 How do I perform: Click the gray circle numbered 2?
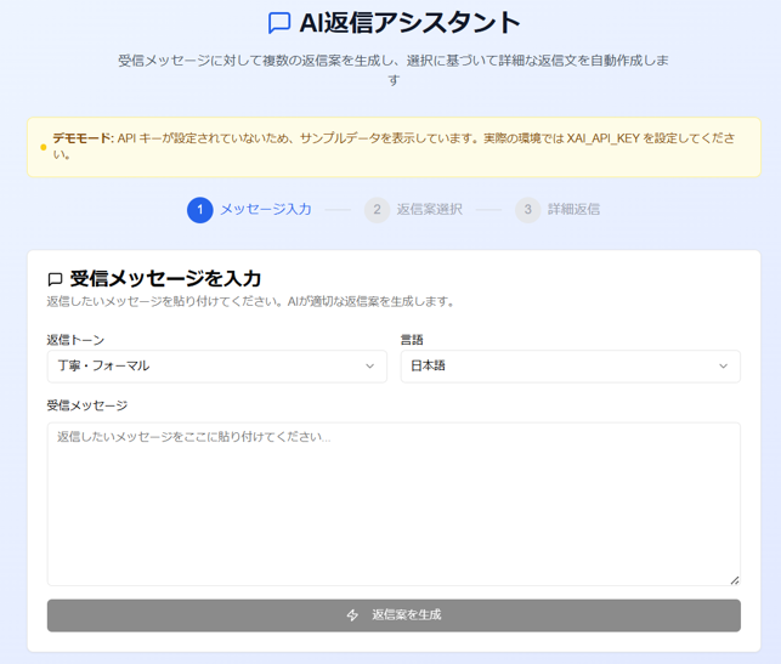[x=377, y=210]
